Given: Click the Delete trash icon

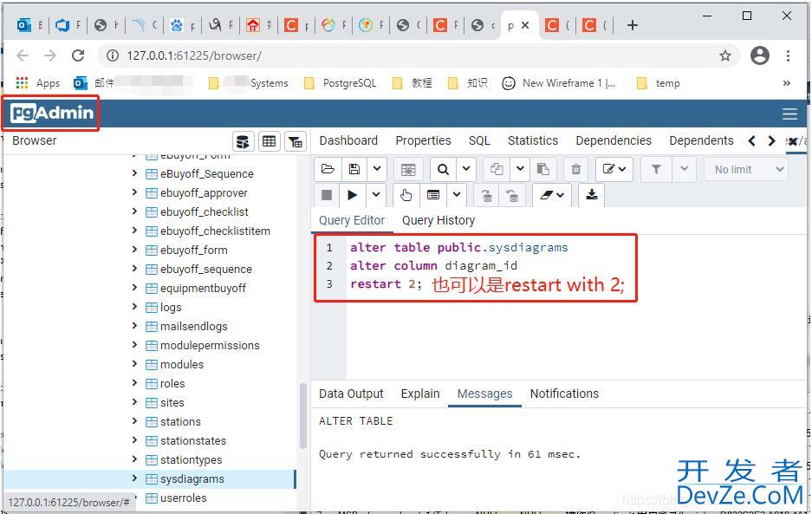Looking at the screenshot, I should click(x=576, y=169).
